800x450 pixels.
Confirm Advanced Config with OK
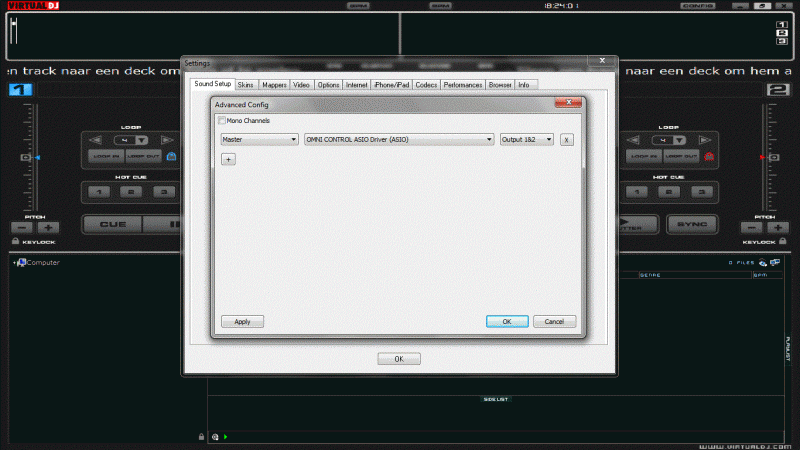click(x=507, y=321)
